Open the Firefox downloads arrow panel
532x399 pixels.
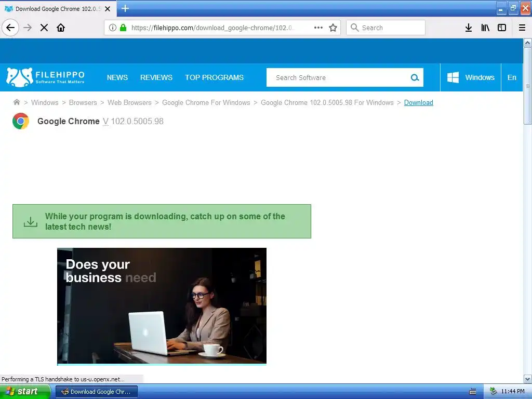469,28
